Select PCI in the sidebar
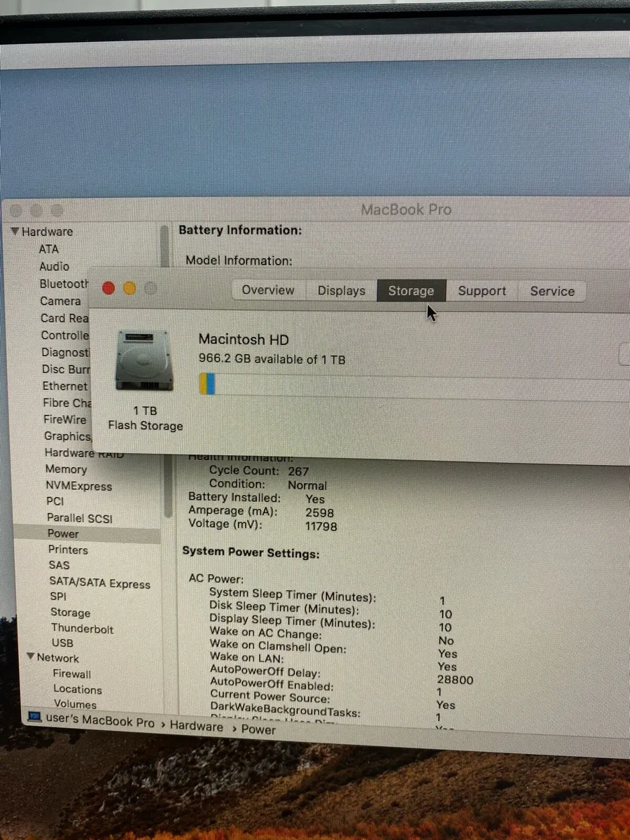This screenshot has height=840, width=630. click(55, 501)
